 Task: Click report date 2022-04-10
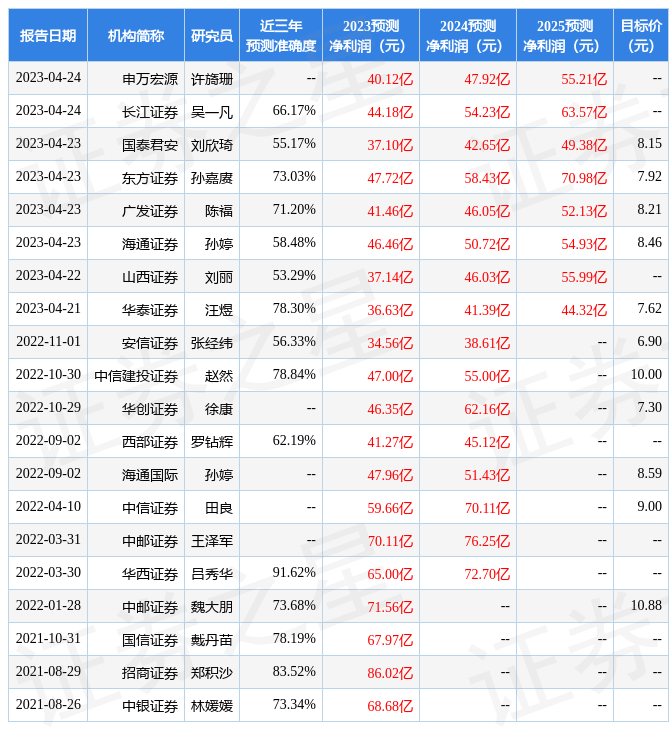[48, 506]
